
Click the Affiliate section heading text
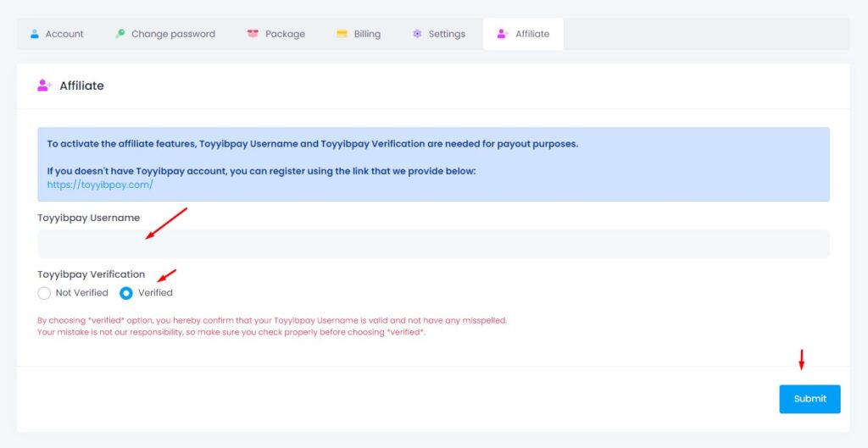coord(82,86)
